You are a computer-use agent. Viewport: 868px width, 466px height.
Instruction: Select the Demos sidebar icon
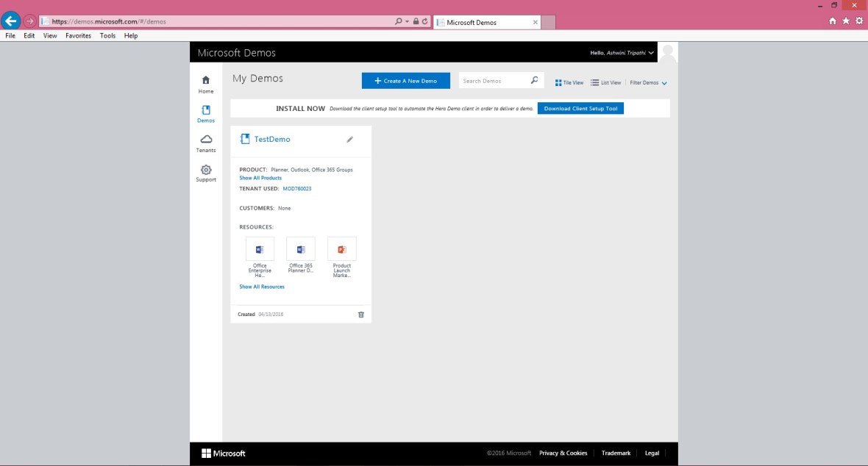(206, 110)
